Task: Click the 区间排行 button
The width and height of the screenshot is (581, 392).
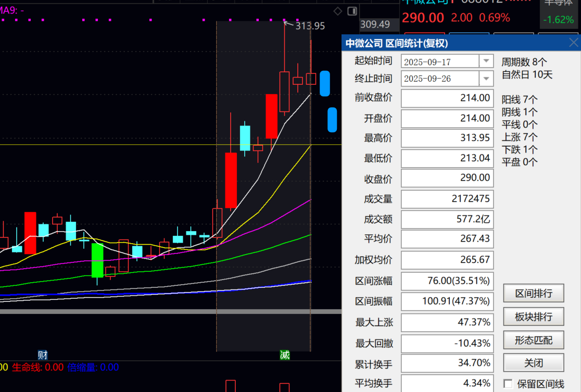Action: point(534,293)
